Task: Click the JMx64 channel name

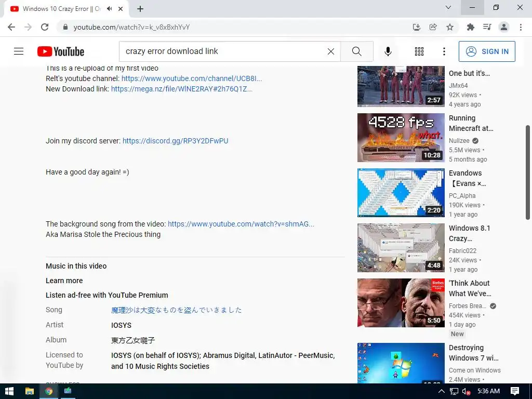Action: 458,86
